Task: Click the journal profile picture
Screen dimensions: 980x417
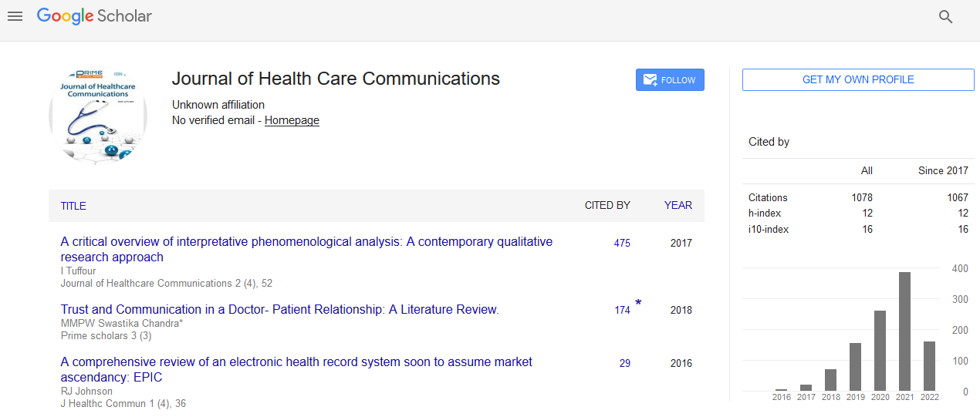Action: (x=99, y=115)
